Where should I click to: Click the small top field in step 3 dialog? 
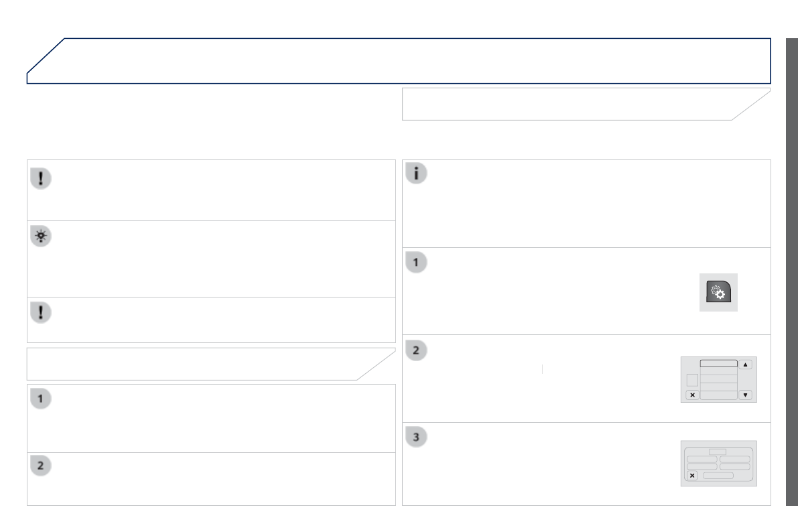pyautogui.click(x=718, y=452)
